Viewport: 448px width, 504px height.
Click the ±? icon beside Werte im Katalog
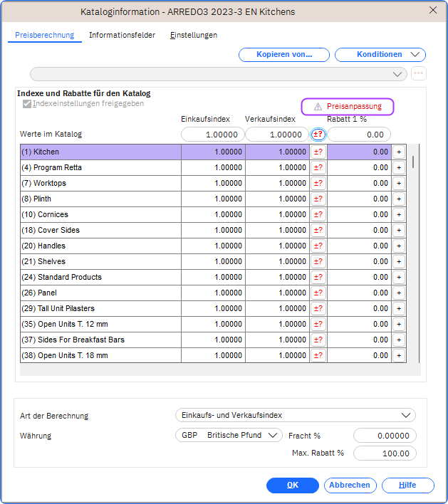click(x=319, y=134)
